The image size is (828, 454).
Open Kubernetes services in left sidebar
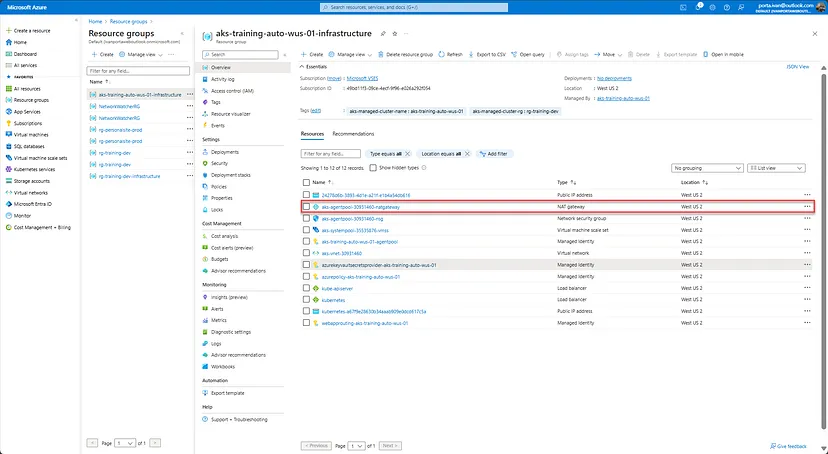click(x=40, y=167)
